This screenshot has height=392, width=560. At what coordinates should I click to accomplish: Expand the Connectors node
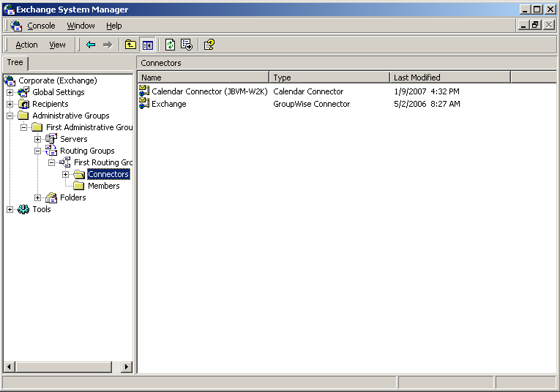pyautogui.click(x=65, y=174)
